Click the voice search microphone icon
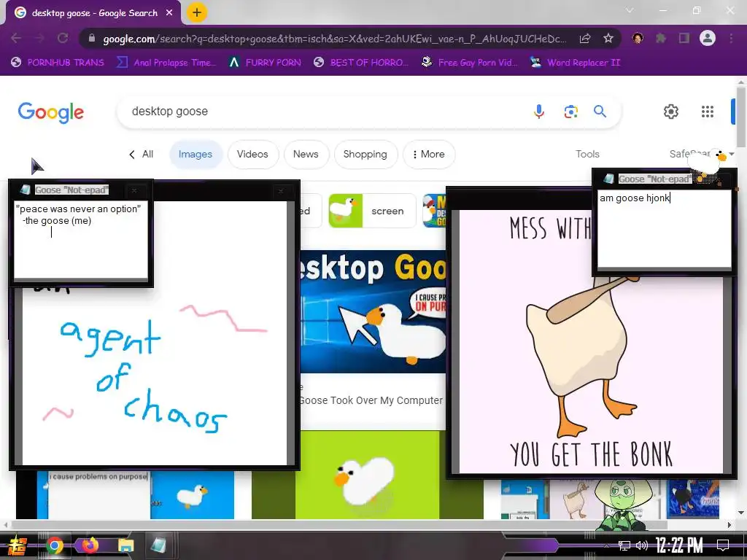 (x=539, y=112)
